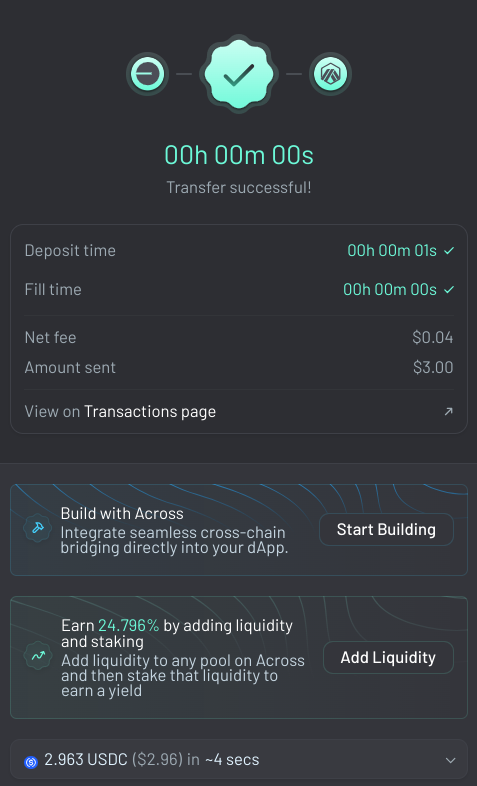The image size is (477, 786).
Task: Click the Build with Across banner title
Action: point(122,513)
